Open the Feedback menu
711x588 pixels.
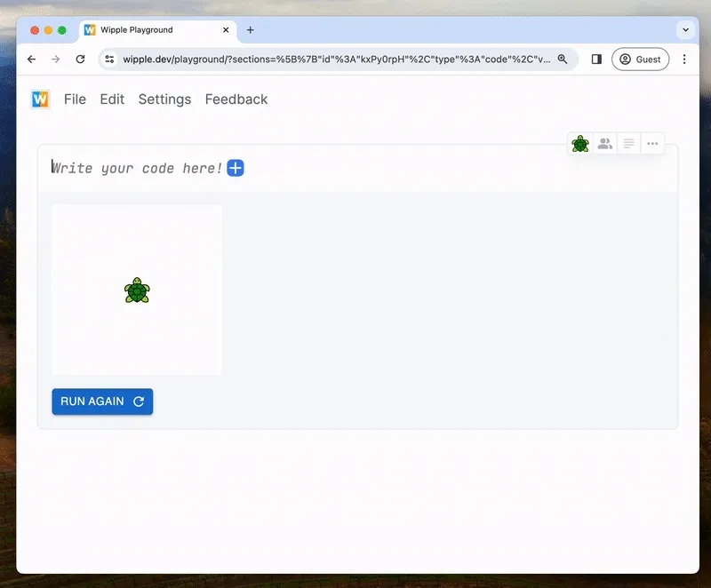tap(236, 99)
